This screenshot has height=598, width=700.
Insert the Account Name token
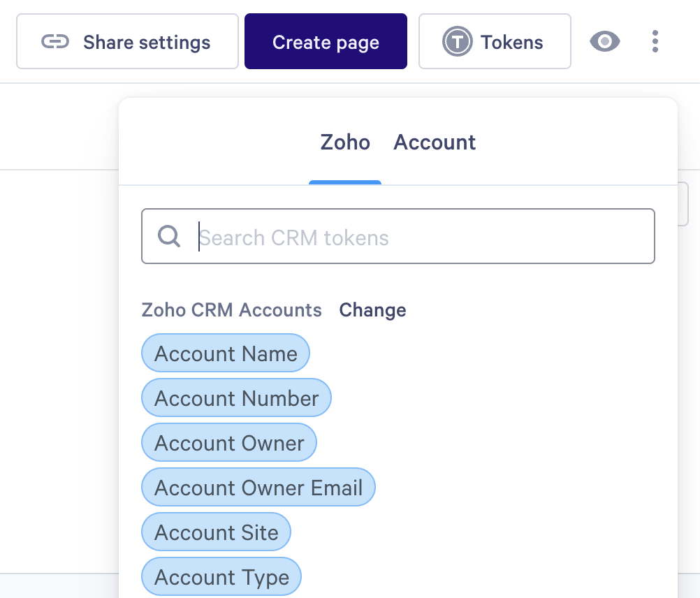click(x=226, y=353)
